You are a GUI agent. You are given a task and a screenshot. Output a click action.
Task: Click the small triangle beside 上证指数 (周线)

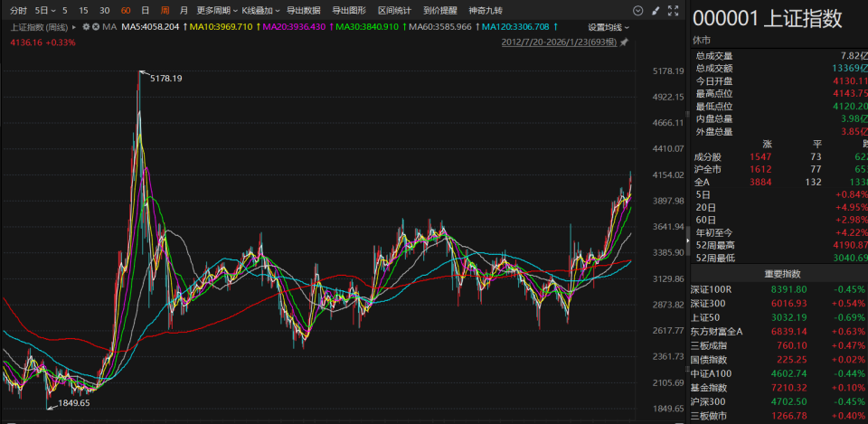point(76,27)
